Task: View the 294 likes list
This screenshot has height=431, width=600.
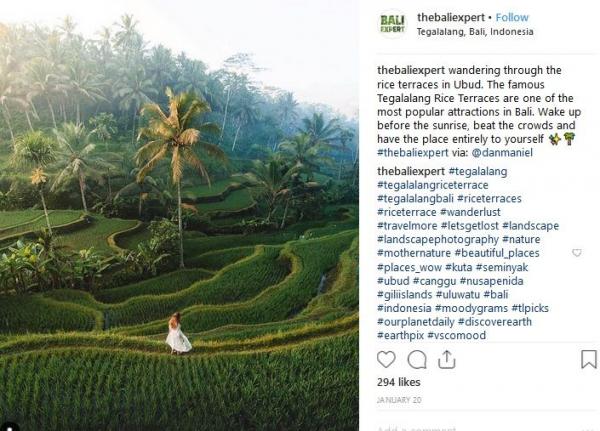Action: [399, 382]
